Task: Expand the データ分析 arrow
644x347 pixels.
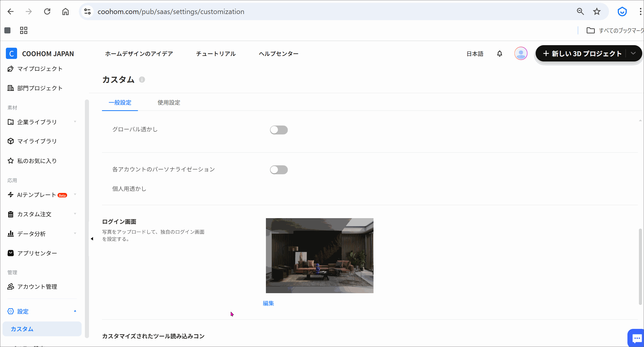Action: click(75, 233)
